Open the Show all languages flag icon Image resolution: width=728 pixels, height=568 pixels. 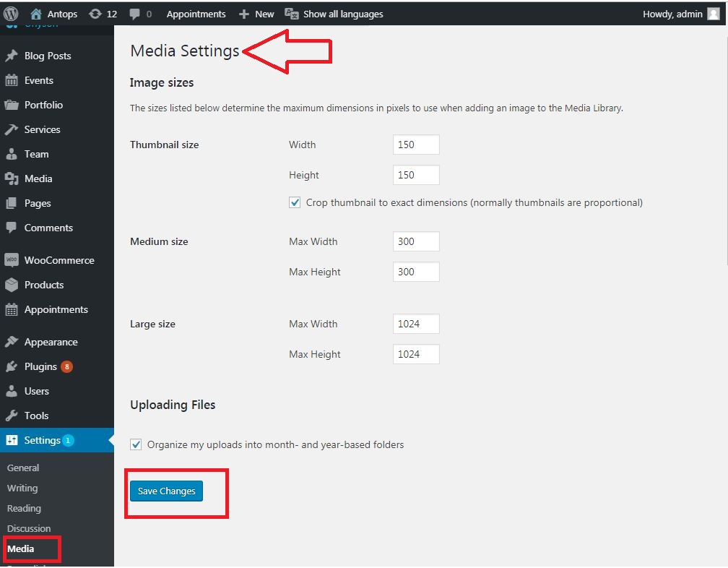[292, 13]
